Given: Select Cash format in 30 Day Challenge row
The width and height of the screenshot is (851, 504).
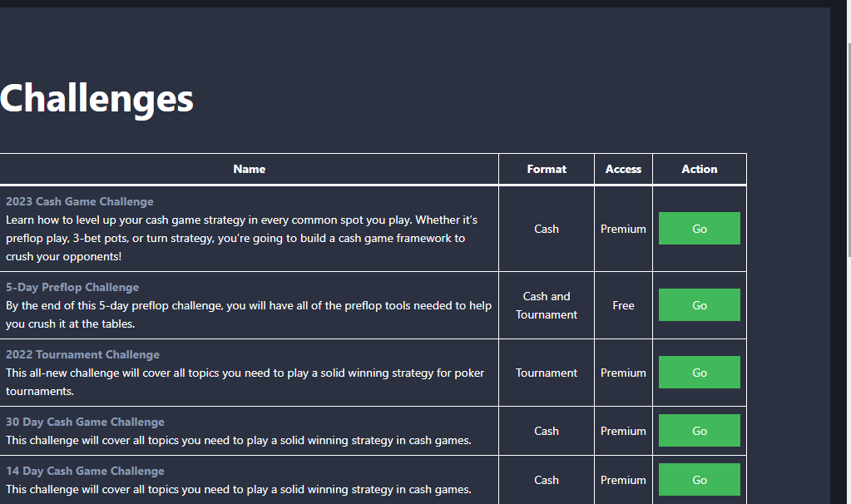Looking at the screenshot, I should [547, 431].
